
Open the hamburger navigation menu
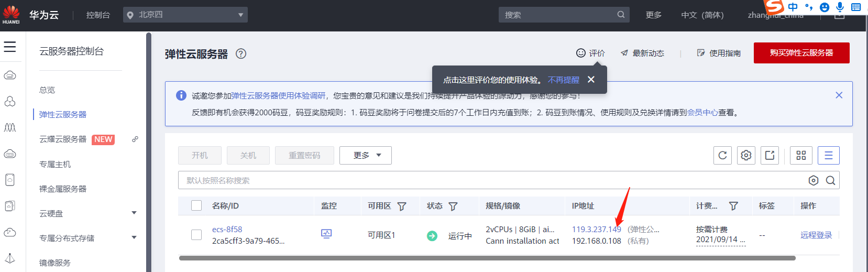pyautogui.click(x=9, y=47)
